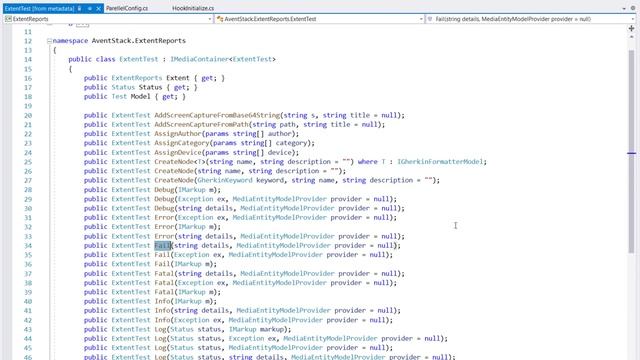Click AddScreenCaptureFromPath on line 21
The width and height of the screenshot is (640, 360).
(x=201, y=124)
